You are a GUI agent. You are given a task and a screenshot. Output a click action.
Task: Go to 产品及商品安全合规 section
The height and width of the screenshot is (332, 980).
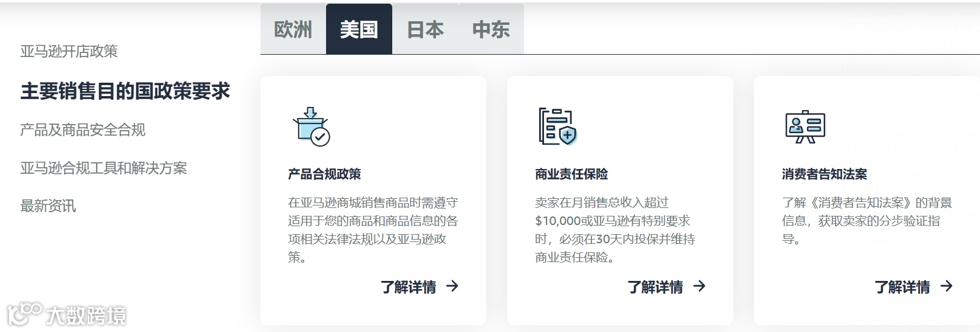click(83, 130)
